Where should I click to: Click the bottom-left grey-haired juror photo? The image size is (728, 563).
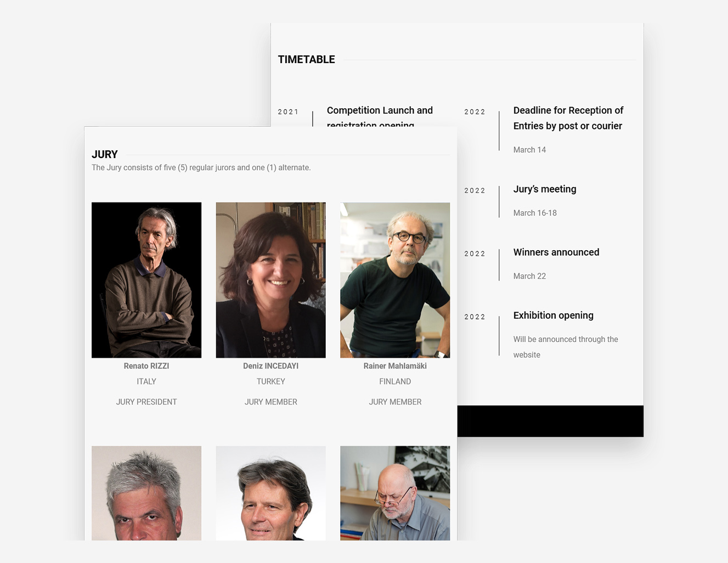click(x=146, y=493)
